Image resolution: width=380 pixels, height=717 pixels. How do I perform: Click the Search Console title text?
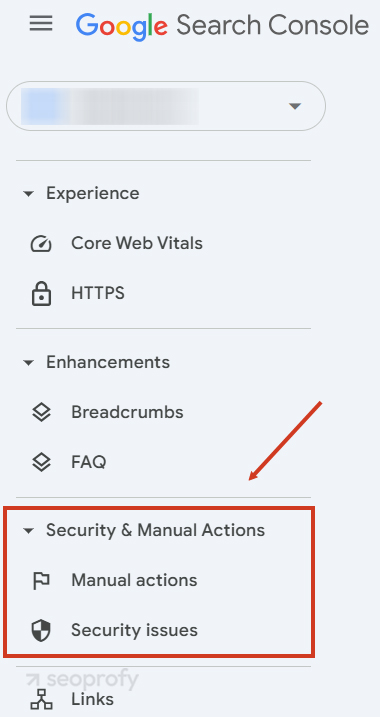273,25
